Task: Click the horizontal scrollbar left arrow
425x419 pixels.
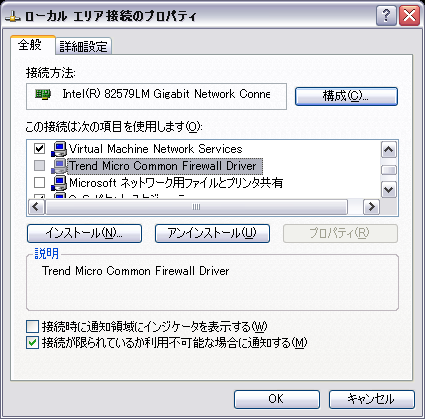Action: pos(36,207)
